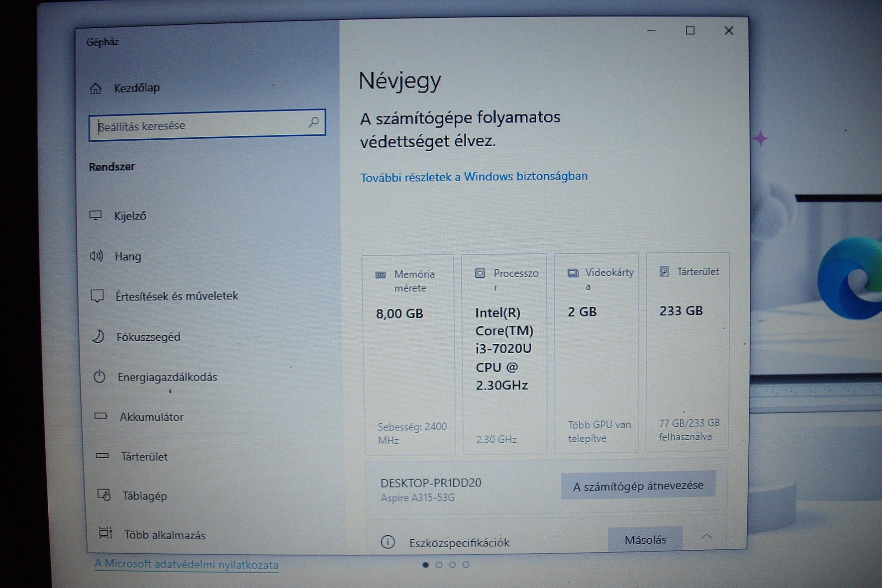Screen dimensions: 882x588
Task: Click the video card icon on Videokártya card
Action: coord(573,273)
